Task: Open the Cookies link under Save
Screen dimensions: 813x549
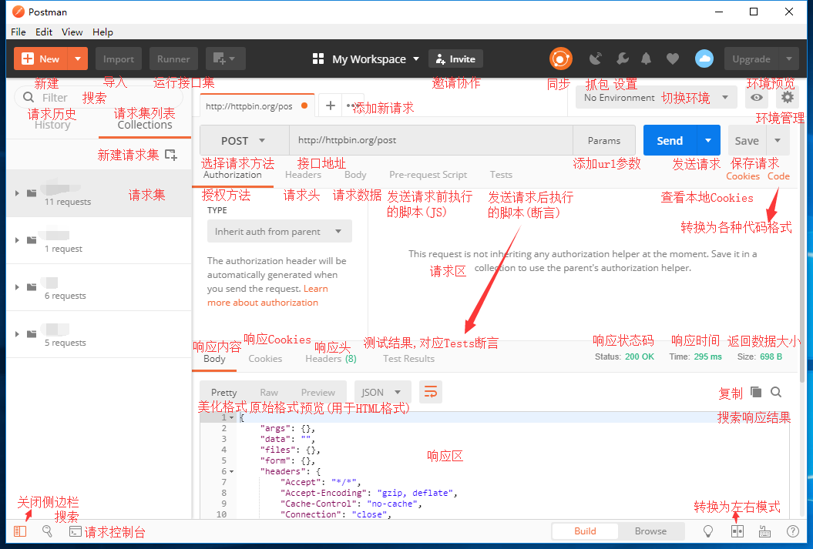Action: (742, 176)
